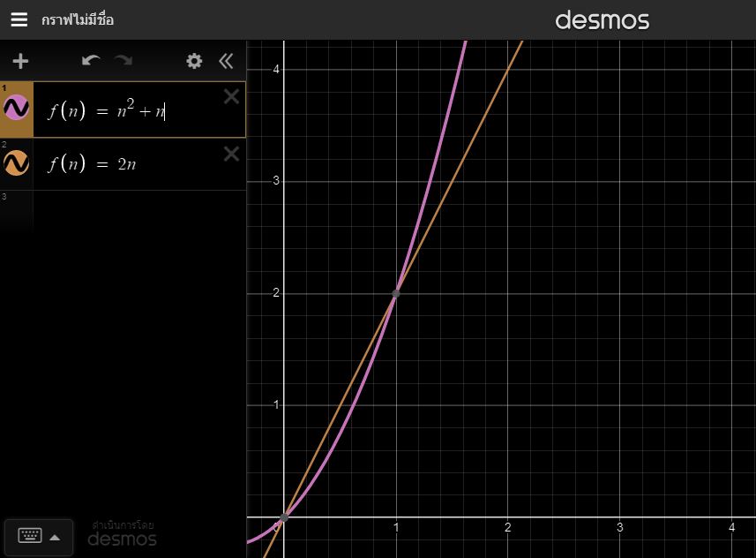The image size is (756, 558).
Task: Open the graph settings gear
Action: point(194,61)
